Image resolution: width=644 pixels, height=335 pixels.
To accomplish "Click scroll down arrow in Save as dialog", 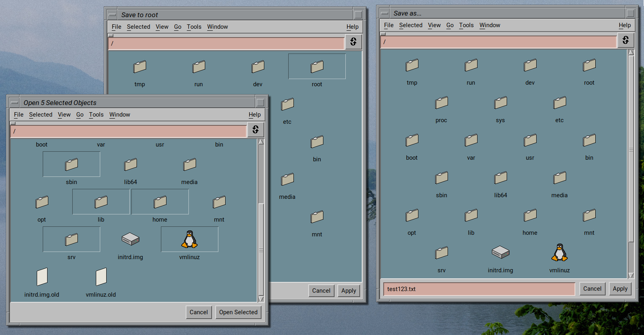I will coord(631,275).
